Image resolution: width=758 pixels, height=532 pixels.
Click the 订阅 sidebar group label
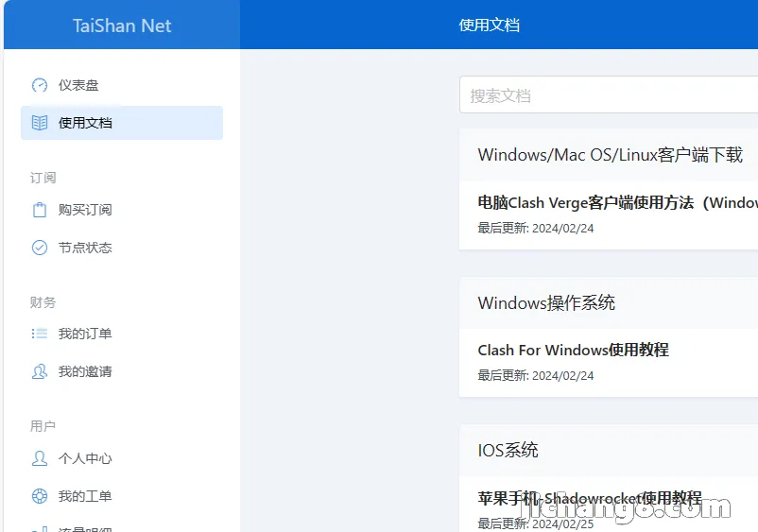pyautogui.click(x=43, y=178)
